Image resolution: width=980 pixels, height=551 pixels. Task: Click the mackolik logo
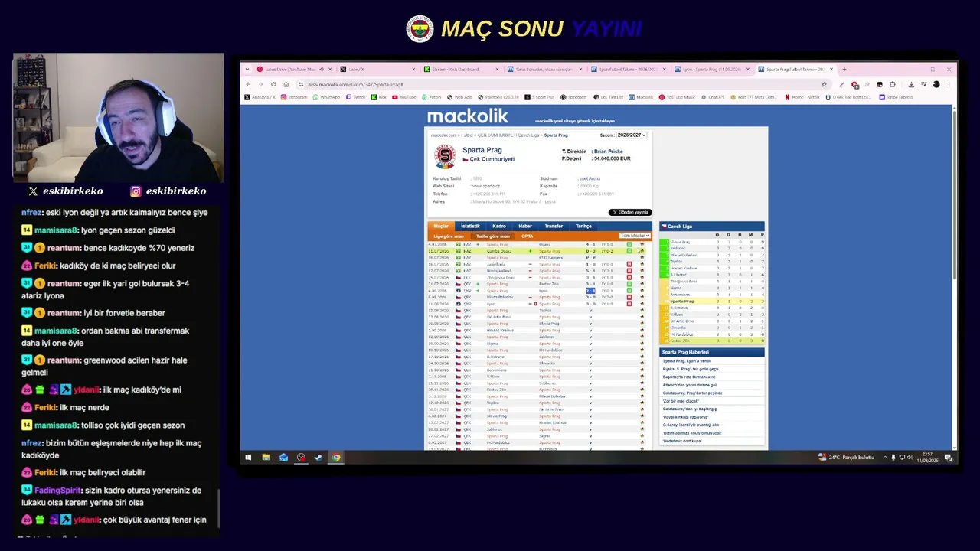click(x=468, y=116)
